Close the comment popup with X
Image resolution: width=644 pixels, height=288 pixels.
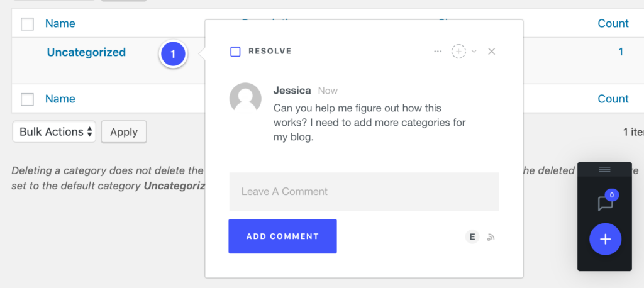(x=492, y=52)
